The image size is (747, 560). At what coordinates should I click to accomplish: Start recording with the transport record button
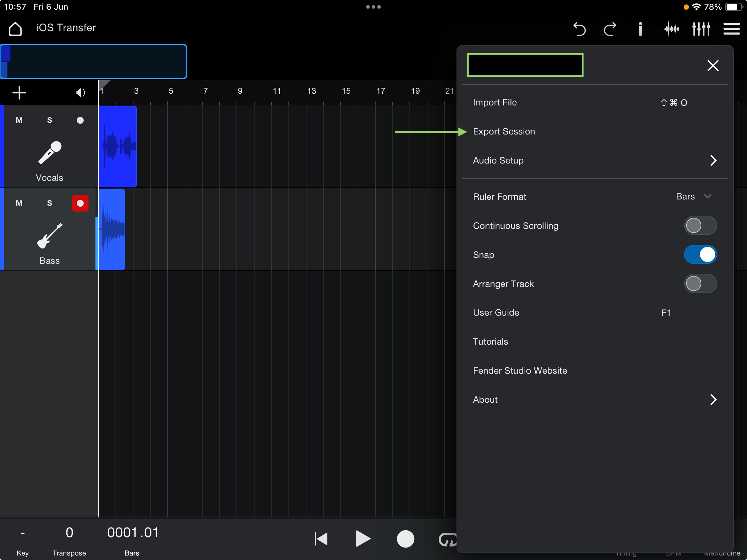[405, 539]
